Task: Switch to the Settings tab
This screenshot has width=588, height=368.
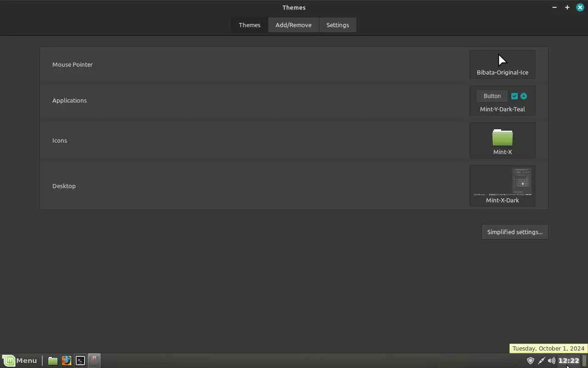Action: pos(338,25)
